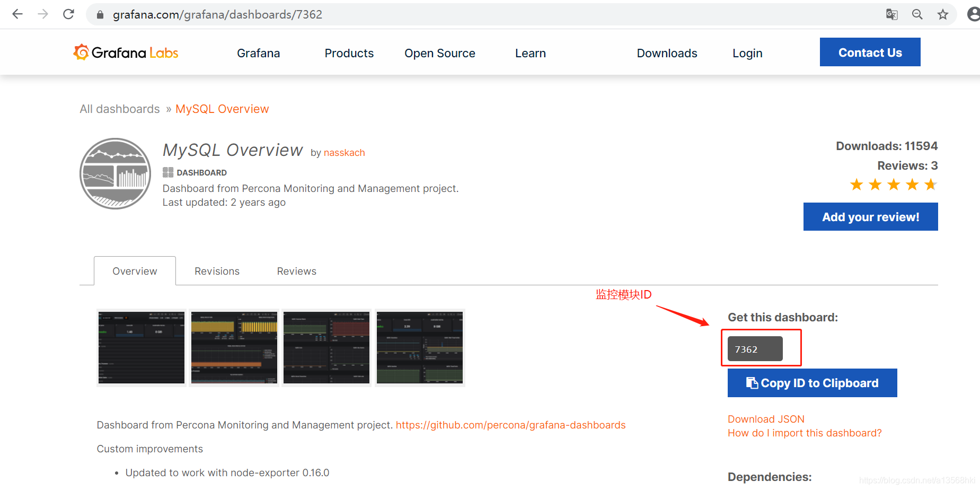Open the fourth dashboard screenshot thumbnail
This screenshot has width=980, height=490.
420,348
